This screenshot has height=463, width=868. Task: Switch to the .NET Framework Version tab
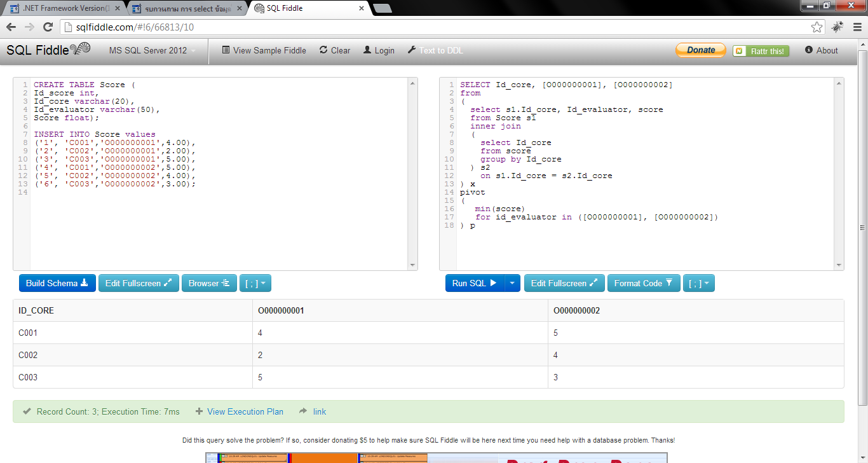[x=64, y=8]
